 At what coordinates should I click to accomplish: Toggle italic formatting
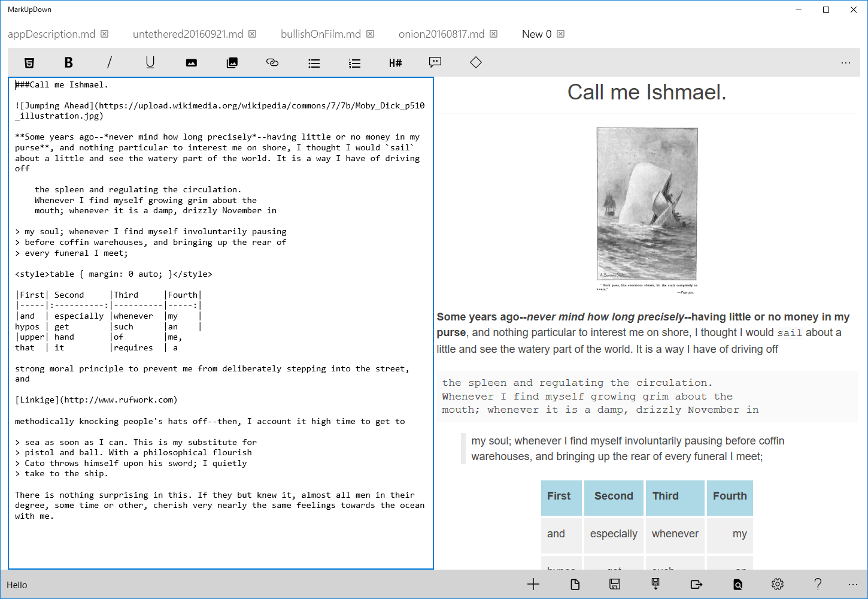coord(110,62)
